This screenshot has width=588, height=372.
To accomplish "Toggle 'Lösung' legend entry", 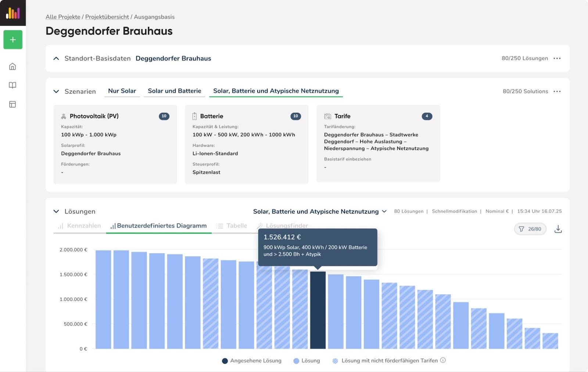I will coord(306,361).
